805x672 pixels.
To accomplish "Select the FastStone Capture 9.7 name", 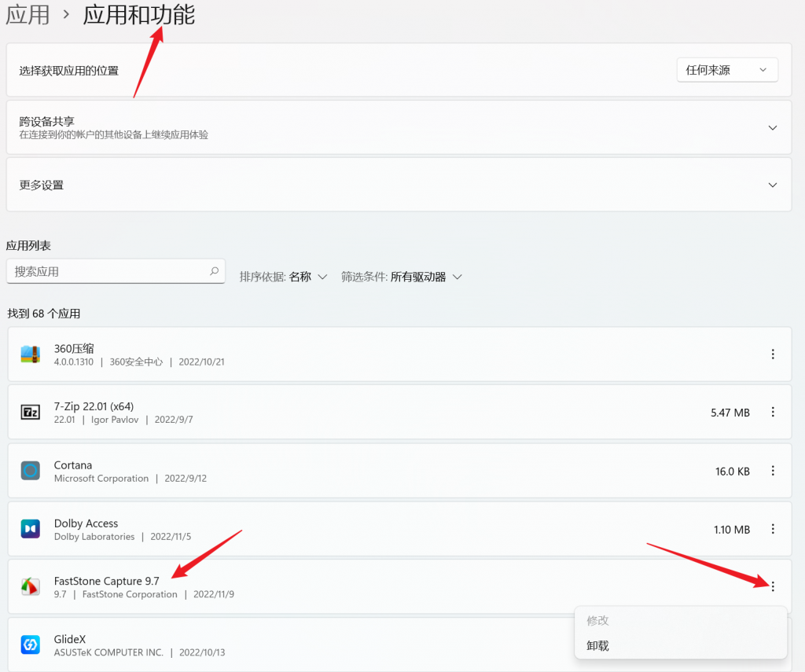I will point(107,581).
